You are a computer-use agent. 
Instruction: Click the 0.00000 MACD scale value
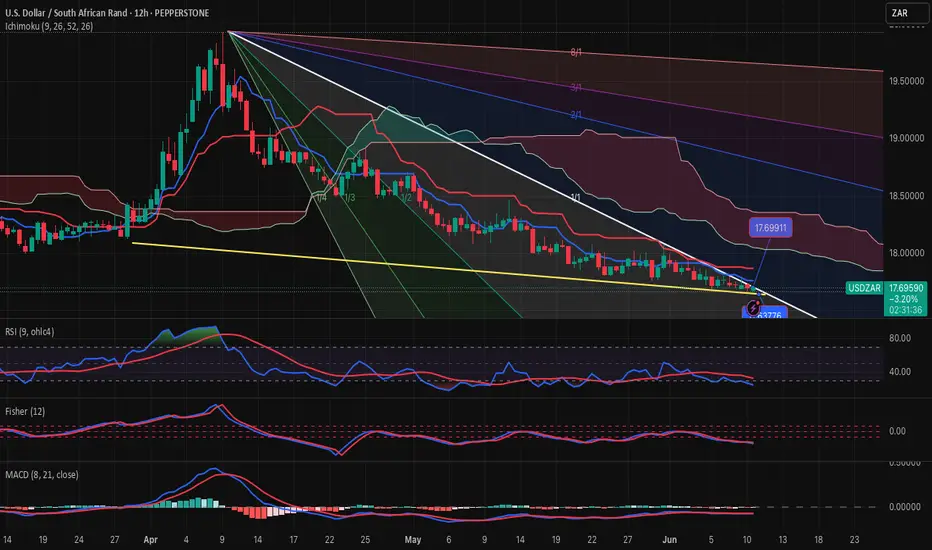(905, 507)
